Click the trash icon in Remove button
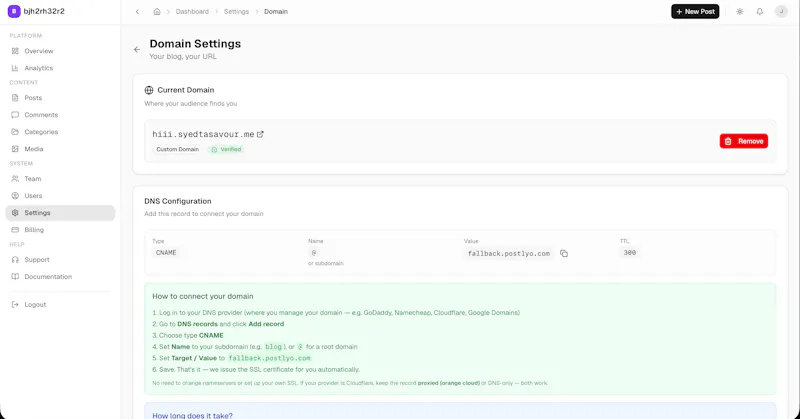The image size is (800, 419). (729, 141)
